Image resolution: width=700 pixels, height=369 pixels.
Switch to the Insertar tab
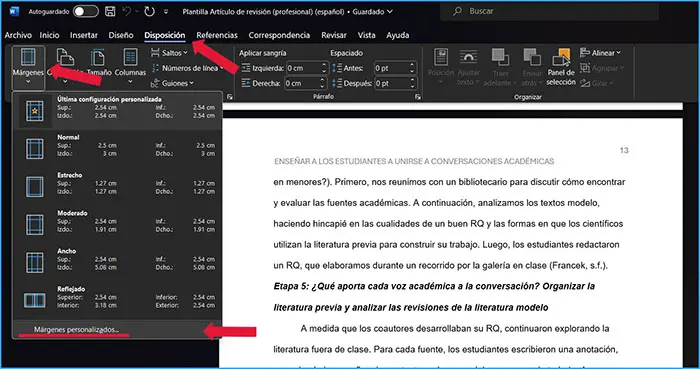83,35
